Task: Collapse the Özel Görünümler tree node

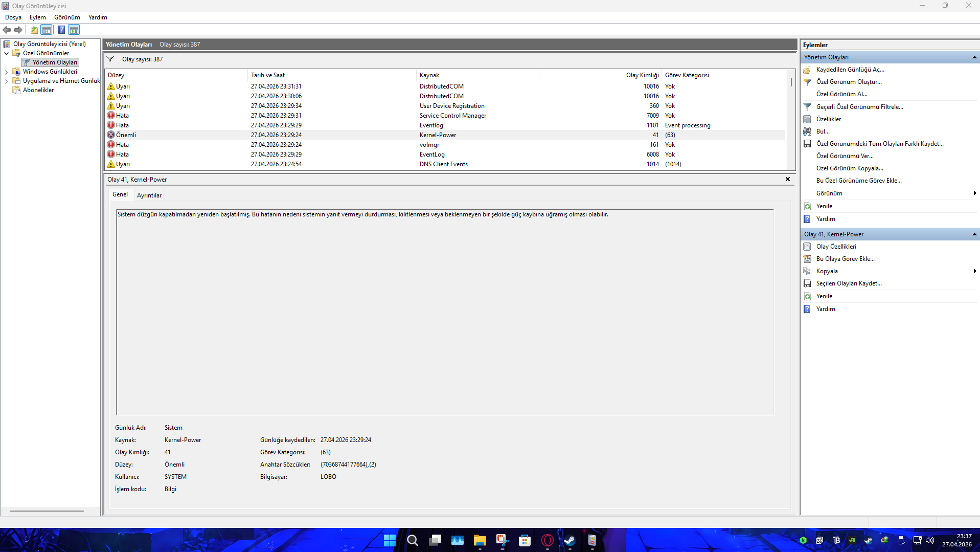Action: coord(6,53)
